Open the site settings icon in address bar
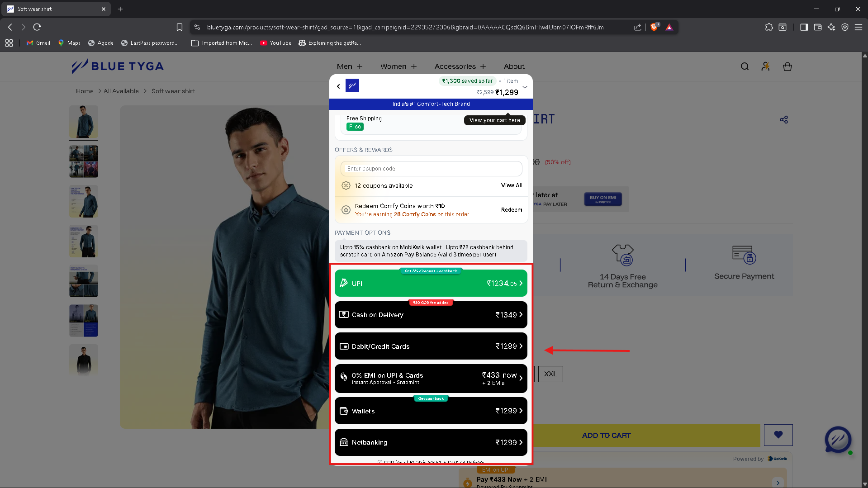The height and width of the screenshot is (488, 868). (197, 27)
